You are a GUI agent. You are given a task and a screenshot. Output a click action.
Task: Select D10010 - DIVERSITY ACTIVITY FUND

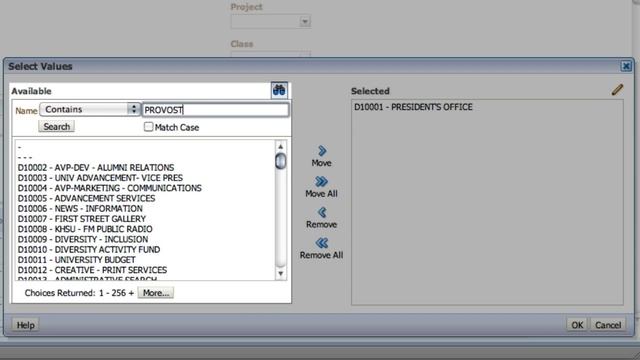89,249
